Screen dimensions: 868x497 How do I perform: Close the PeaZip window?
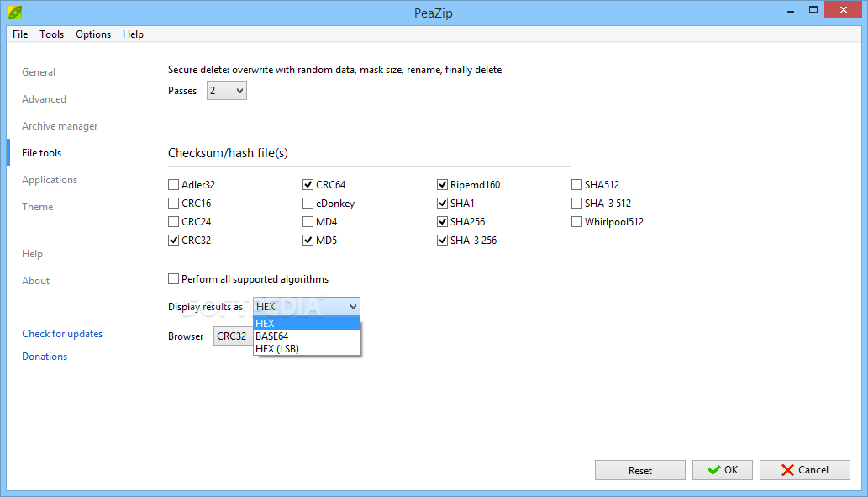(843, 9)
